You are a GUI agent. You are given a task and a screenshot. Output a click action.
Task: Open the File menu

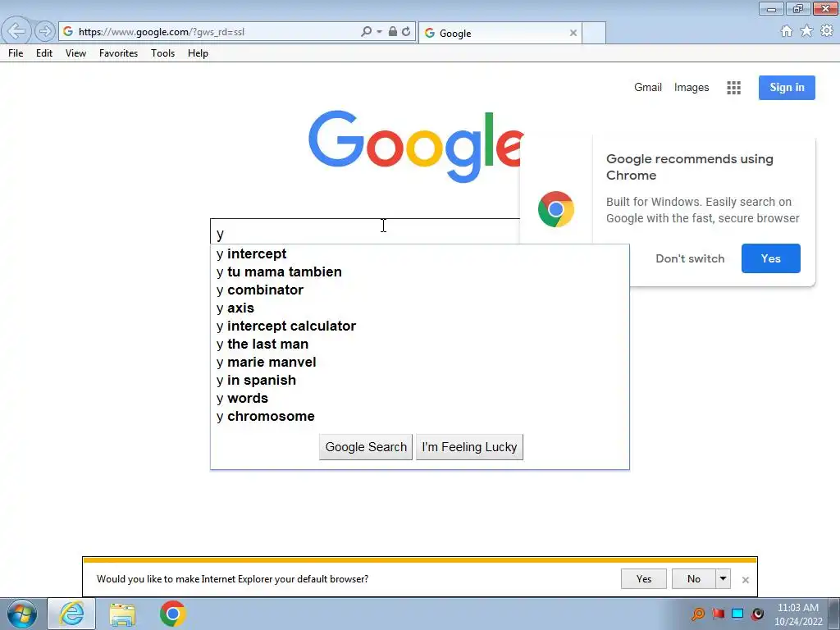click(16, 53)
